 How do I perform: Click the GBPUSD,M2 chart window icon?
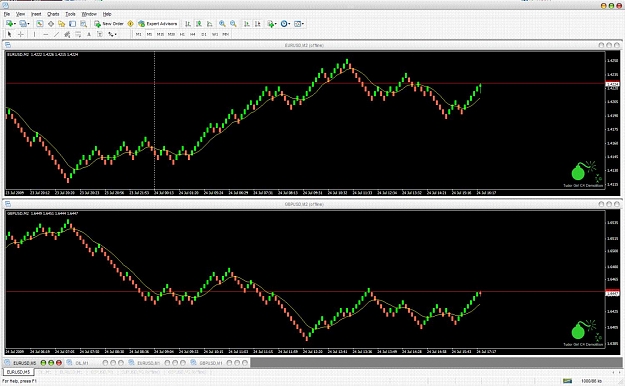tap(8, 204)
